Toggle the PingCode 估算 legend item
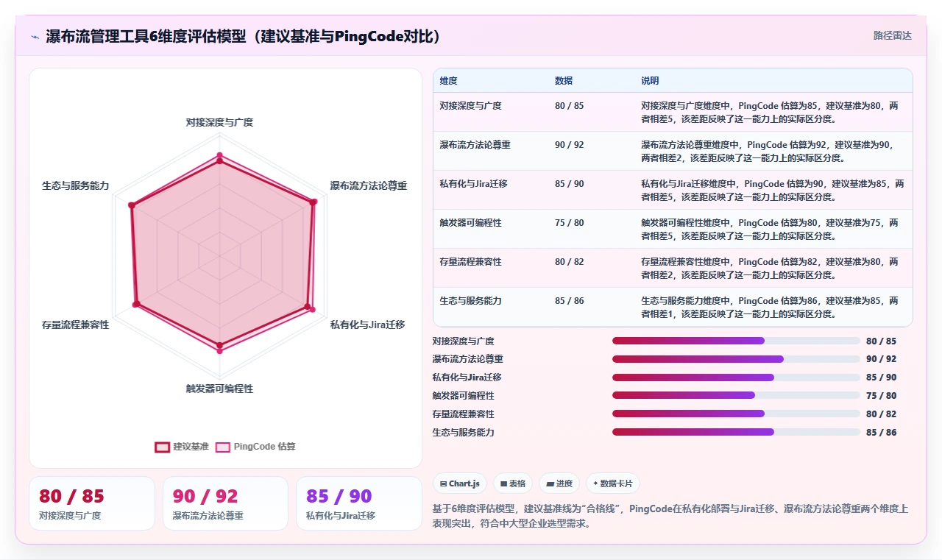Viewport: 942px width, 560px height. [x=255, y=447]
